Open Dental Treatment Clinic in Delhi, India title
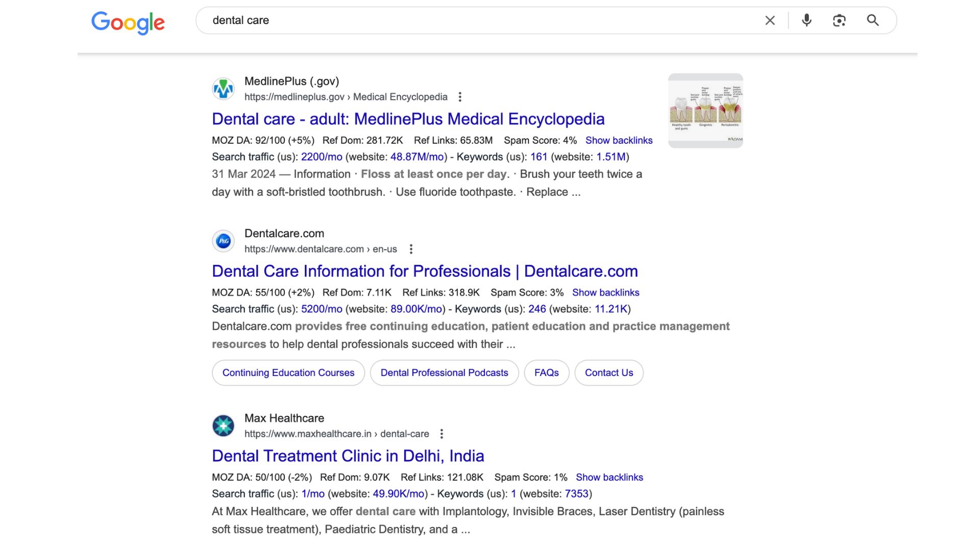The width and height of the screenshot is (980, 551). point(348,456)
